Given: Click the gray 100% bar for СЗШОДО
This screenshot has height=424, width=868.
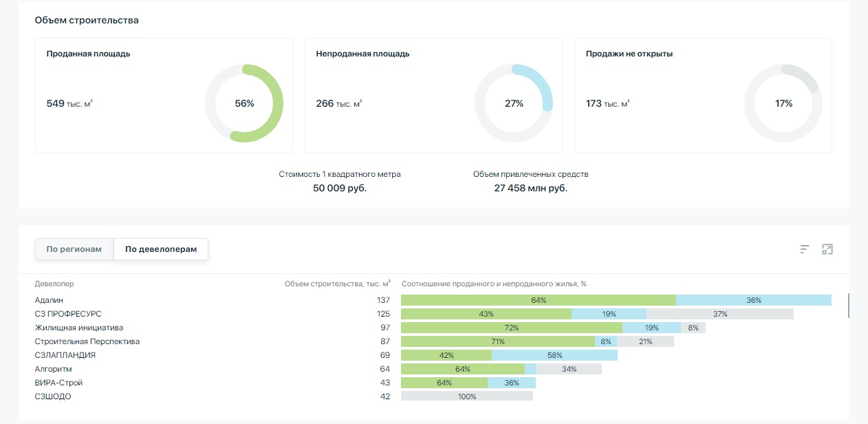Looking at the screenshot, I should pyautogui.click(x=467, y=396).
